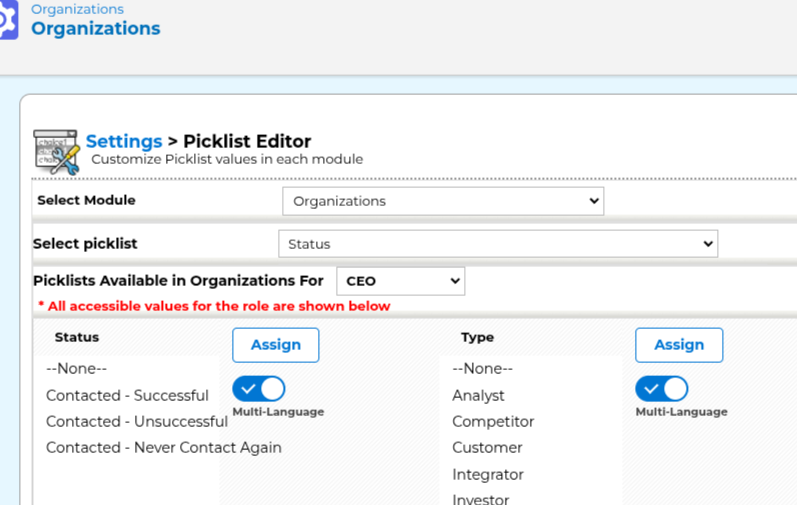Screen dimensions: 797x505
Task: Expand the Select picklist Status dropdown
Action: [497, 243]
